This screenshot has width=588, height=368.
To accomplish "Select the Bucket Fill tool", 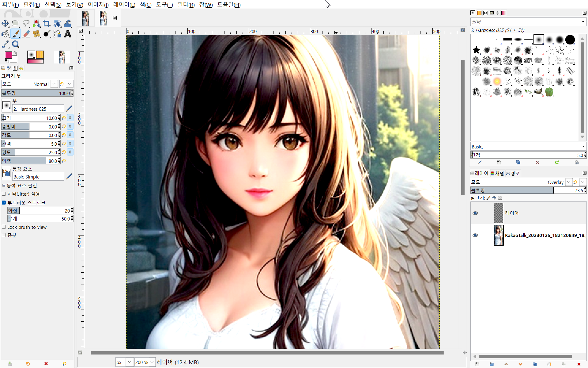I will (5, 34).
